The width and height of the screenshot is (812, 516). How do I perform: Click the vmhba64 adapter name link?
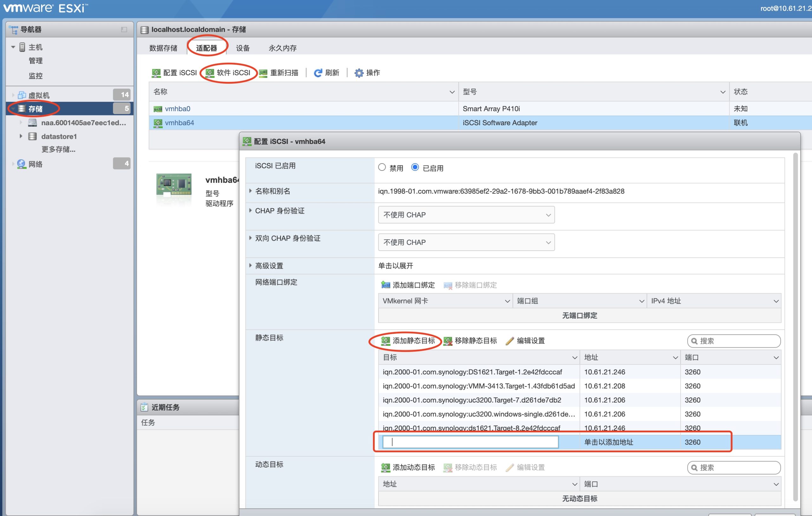pyautogui.click(x=180, y=123)
